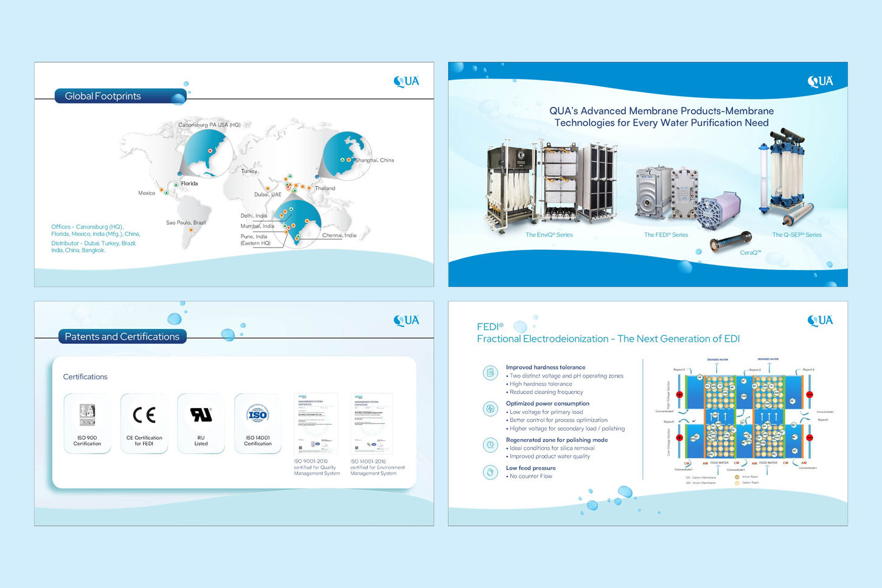Screen dimensions: 882x588
Task: Click the QUA logo on the FEDI slide
Action: click(820, 320)
